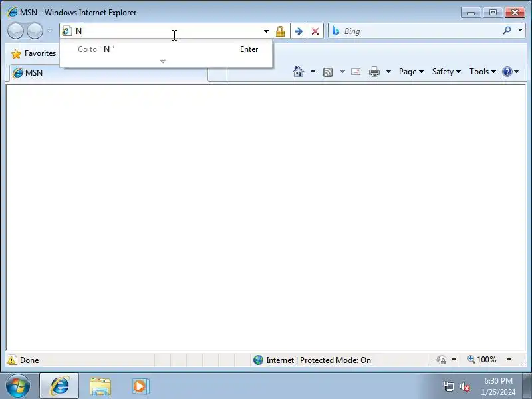Screen dimensions: 532x399
Task: Click the taskbar clock showing 6:30 PM
Action: (498, 386)
